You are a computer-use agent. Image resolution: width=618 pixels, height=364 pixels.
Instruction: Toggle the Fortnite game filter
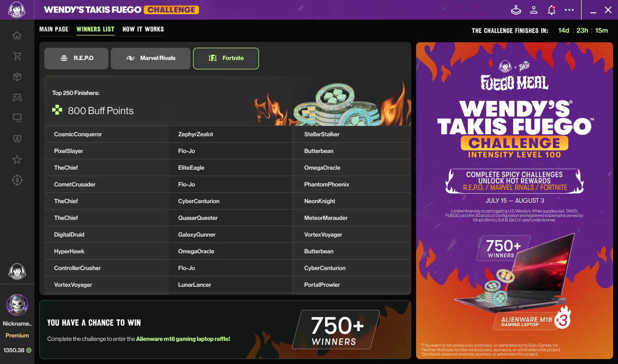click(226, 58)
